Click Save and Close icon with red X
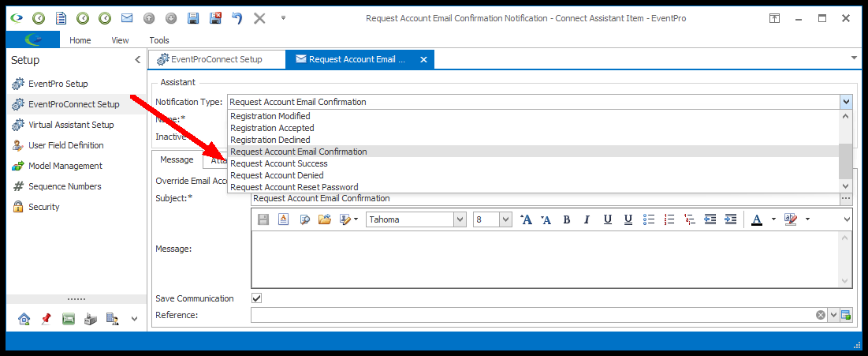Viewport: 868px width, 356px height. pyautogui.click(x=215, y=18)
